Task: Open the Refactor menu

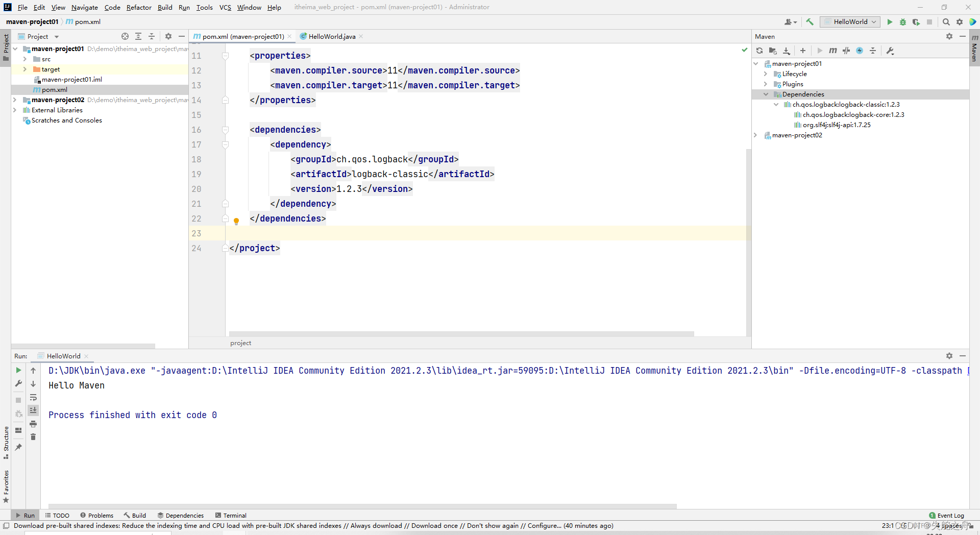Action: tap(139, 7)
